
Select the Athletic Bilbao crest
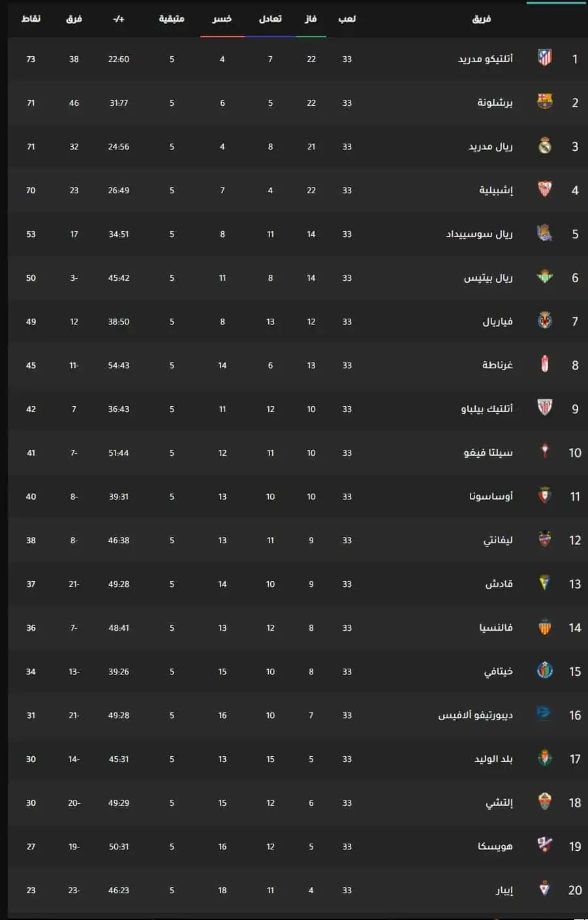pos(544,408)
